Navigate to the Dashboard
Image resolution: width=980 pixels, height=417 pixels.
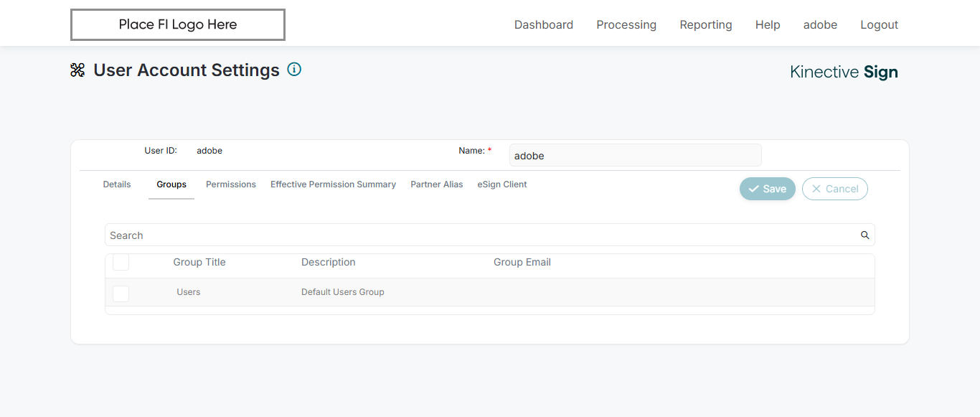(544, 25)
